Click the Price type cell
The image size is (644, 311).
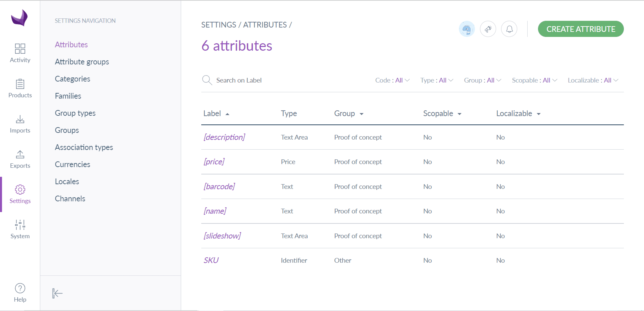click(288, 162)
